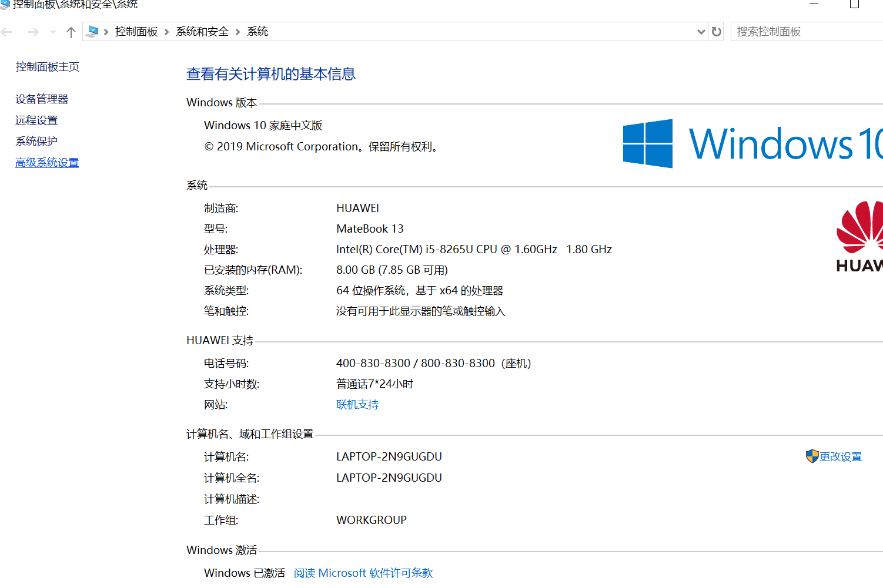Open 系统保护 from sidebar
The image size is (883, 588).
pyautogui.click(x=36, y=142)
